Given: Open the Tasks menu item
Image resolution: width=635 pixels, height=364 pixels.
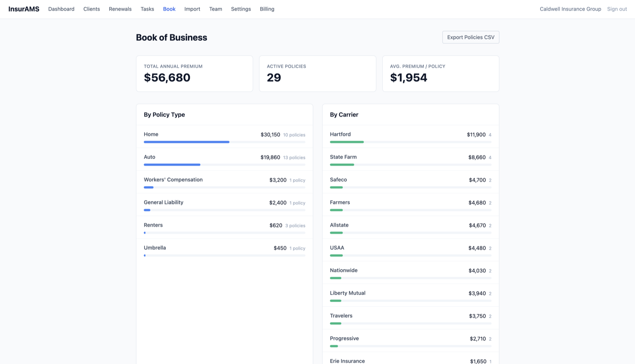Looking at the screenshot, I should coord(147,9).
